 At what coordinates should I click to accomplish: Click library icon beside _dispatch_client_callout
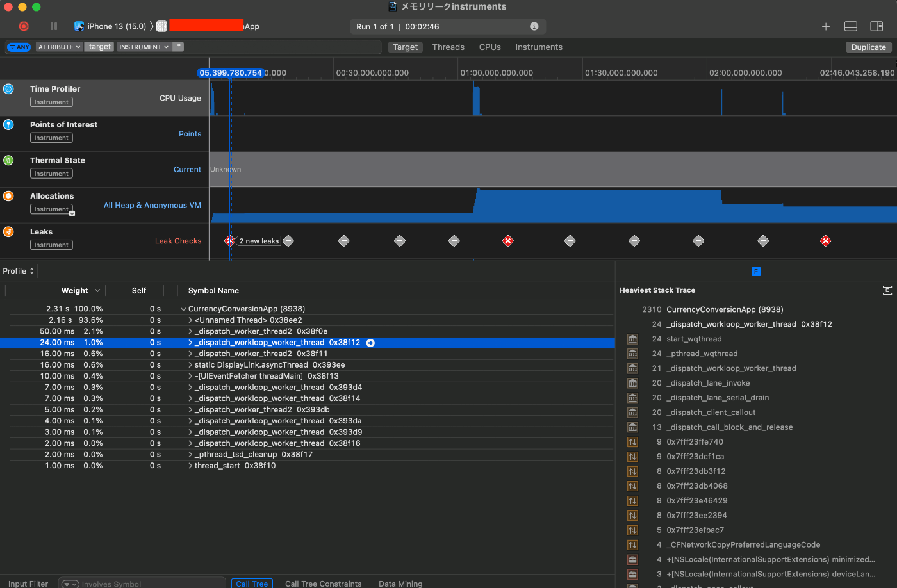click(x=632, y=412)
